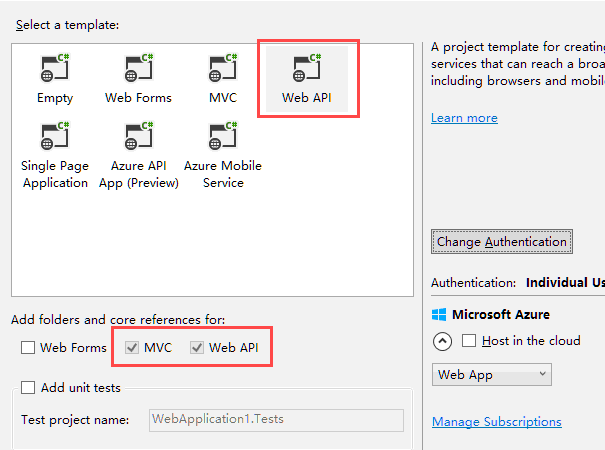Pick the Azure Mobile Service template icon
This screenshot has height=450, width=605.
[x=223, y=136]
